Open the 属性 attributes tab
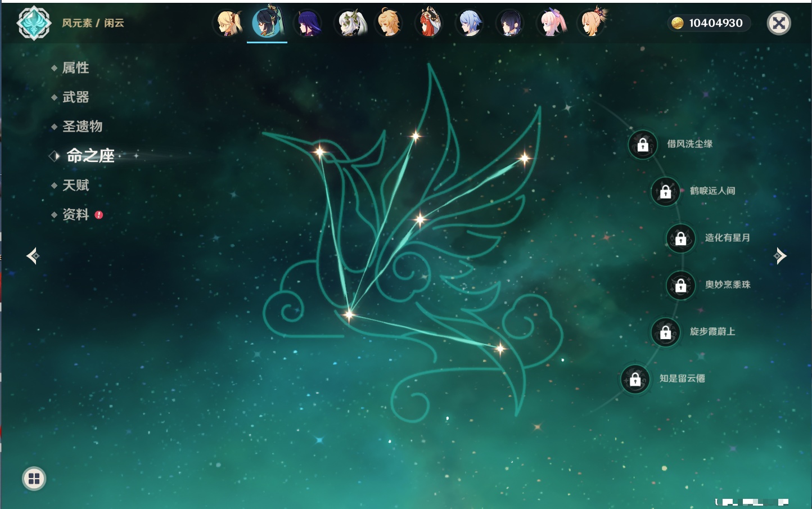This screenshot has height=509, width=812. [x=75, y=68]
